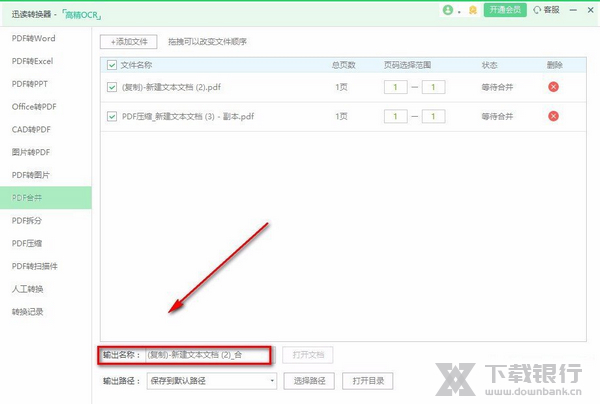Click the 打开目录 button

[x=368, y=381]
